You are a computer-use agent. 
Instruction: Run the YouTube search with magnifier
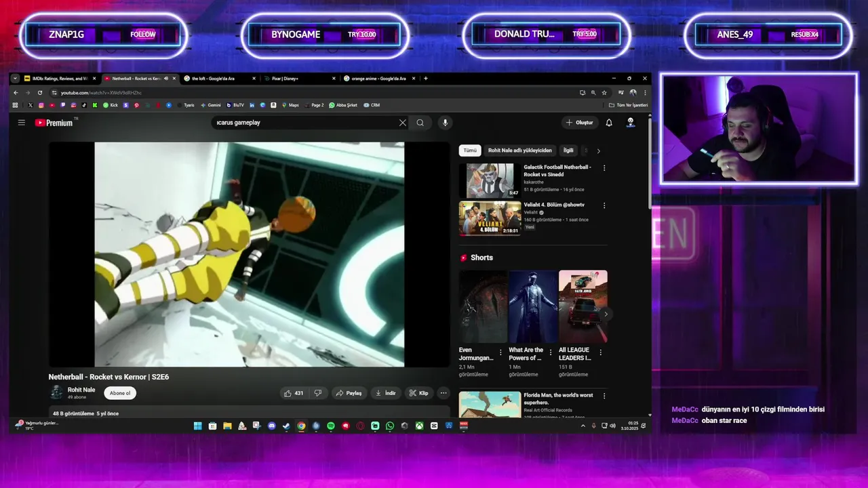(420, 123)
